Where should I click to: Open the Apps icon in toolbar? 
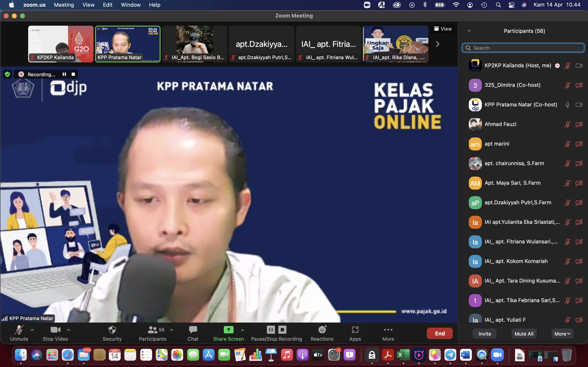pyautogui.click(x=355, y=330)
